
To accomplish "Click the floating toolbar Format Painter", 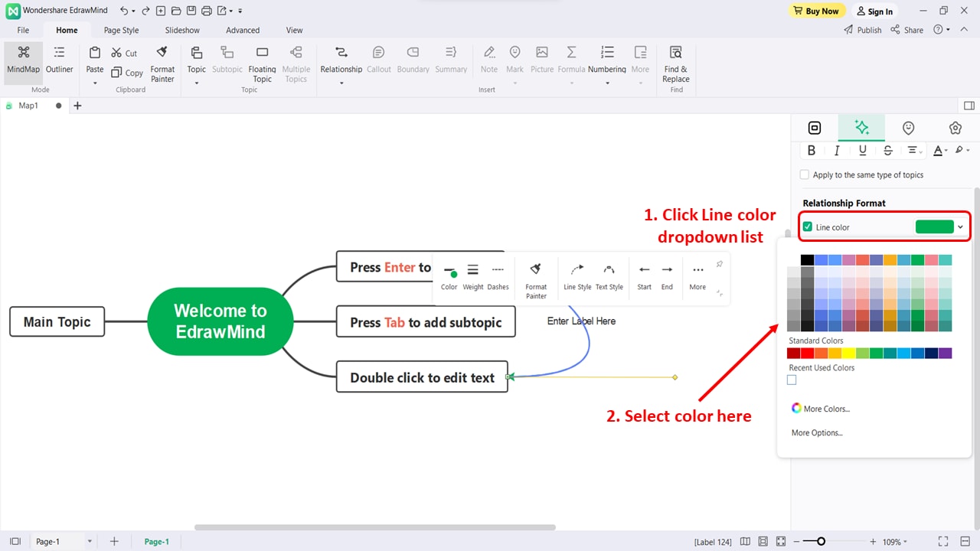I will tap(536, 280).
